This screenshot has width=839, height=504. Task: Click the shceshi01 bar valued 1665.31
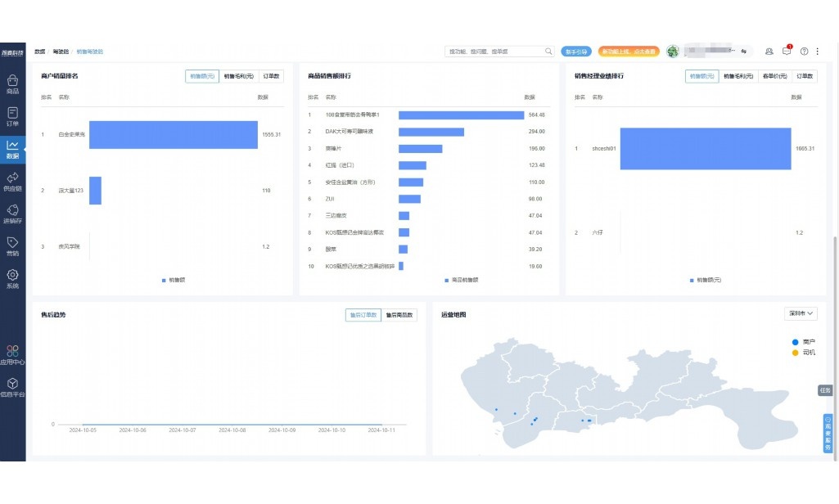(706, 149)
